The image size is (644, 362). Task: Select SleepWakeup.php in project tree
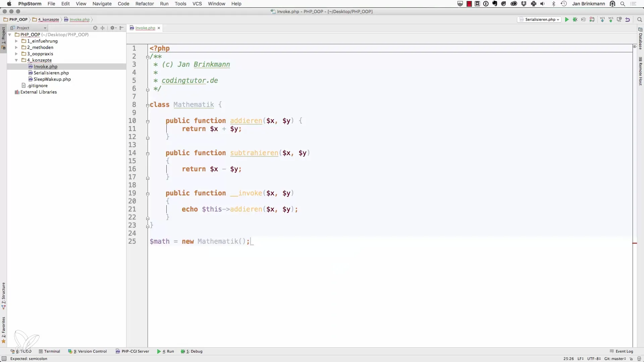click(x=52, y=79)
